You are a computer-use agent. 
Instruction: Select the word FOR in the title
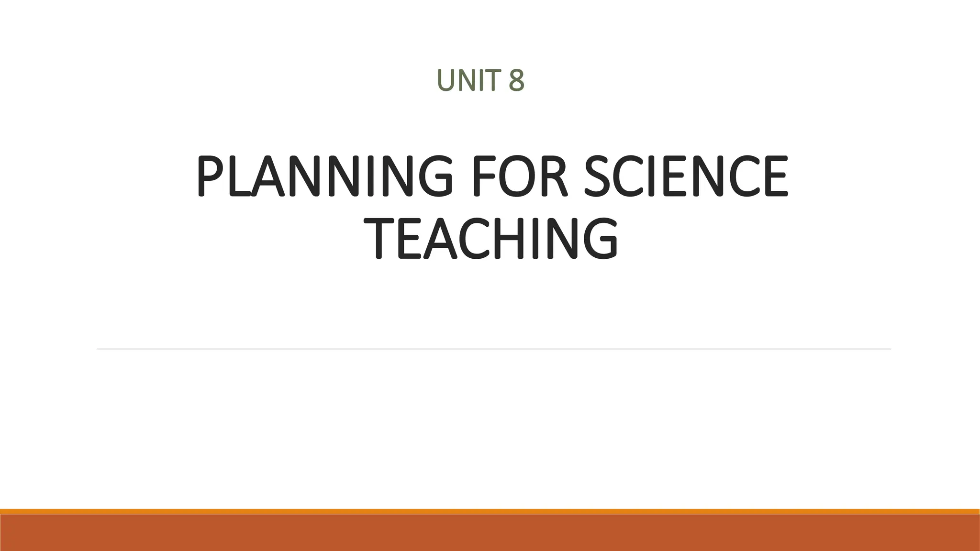(519, 176)
